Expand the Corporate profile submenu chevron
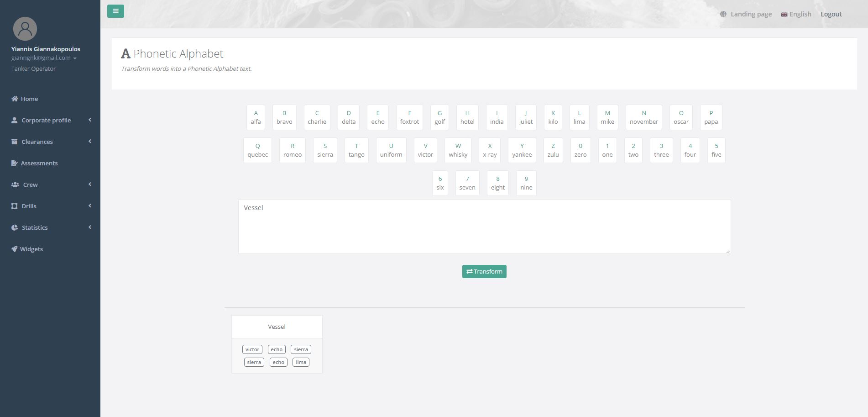This screenshot has width=868, height=417. point(90,120)
